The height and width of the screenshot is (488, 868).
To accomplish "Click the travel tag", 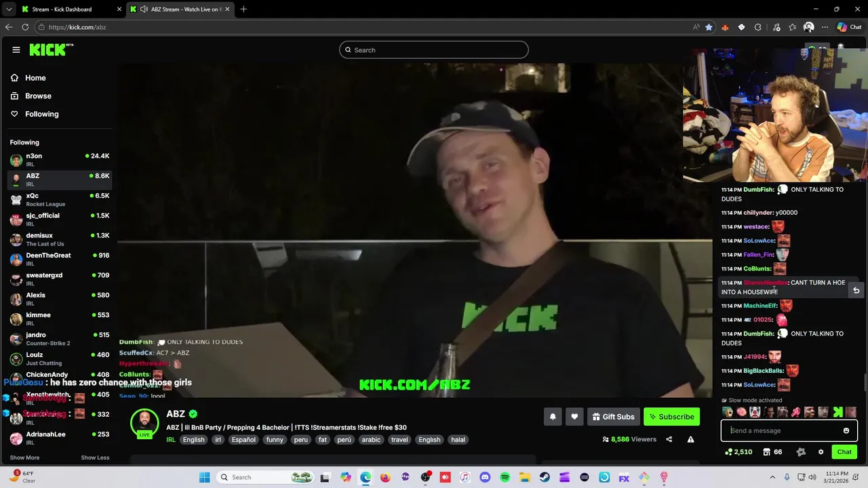I will [x=399, y=440].
